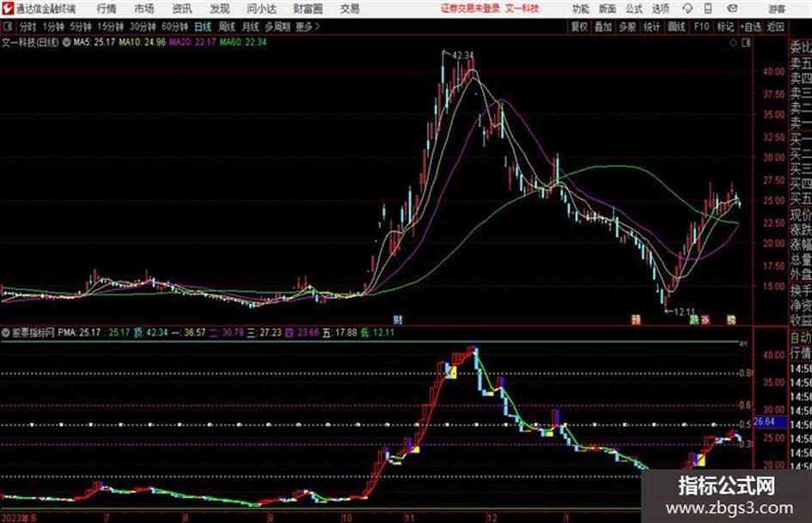This screenshot has height=523, width=812.
Task: Click the PMA: 25.17 indicator value
Action: 79,332
